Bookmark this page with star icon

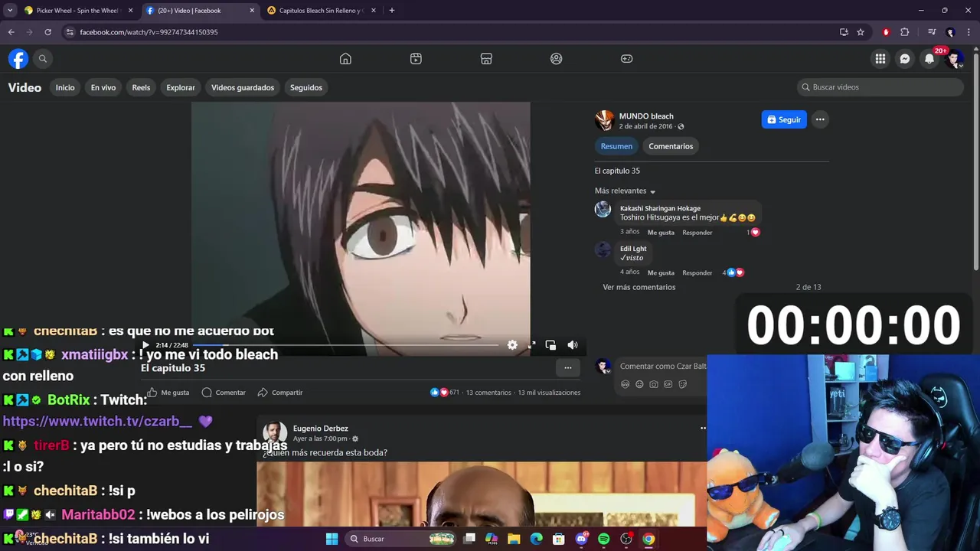(x=861, y=32)
